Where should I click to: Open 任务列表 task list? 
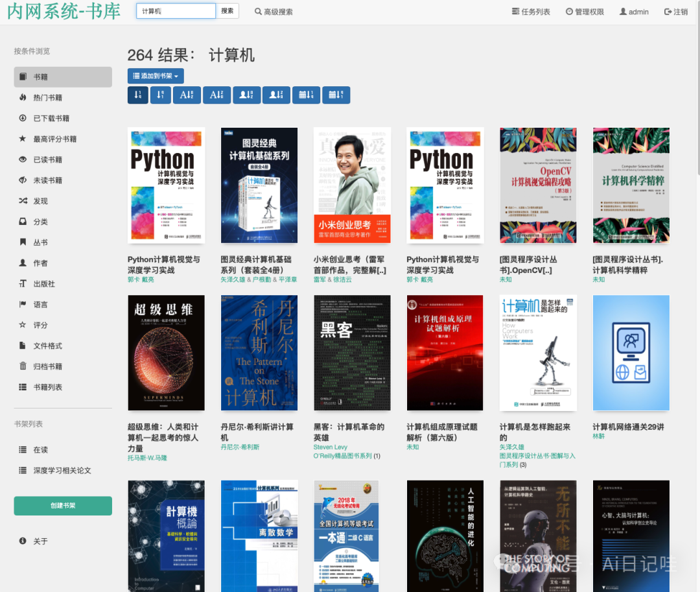tap(531, 12)
